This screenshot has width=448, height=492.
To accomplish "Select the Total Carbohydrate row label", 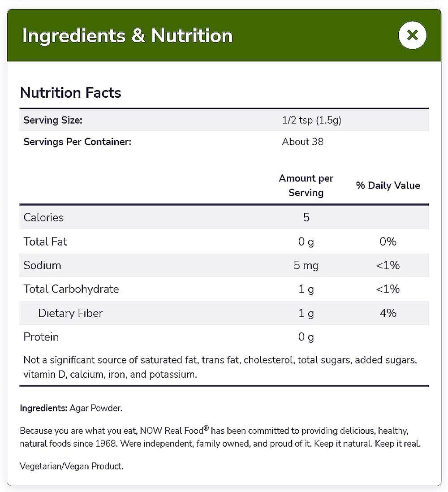I will click(x=71, y=289).
